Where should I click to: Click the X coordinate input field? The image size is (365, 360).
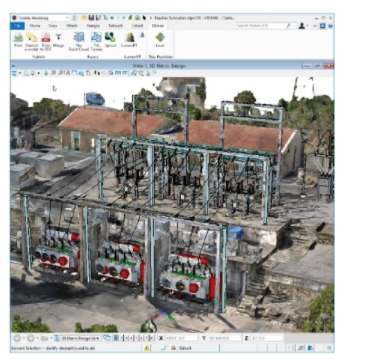[x=181, y=338]
